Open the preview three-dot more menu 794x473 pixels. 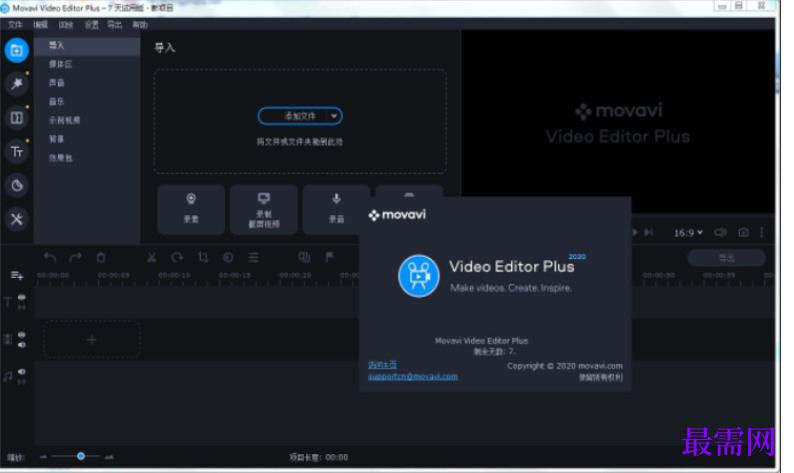pos(762,232)
